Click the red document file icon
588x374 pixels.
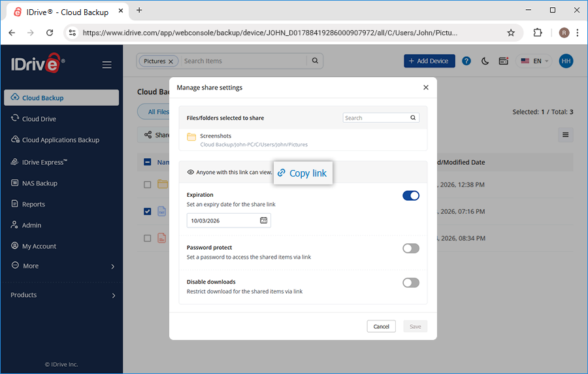(161, 238)
